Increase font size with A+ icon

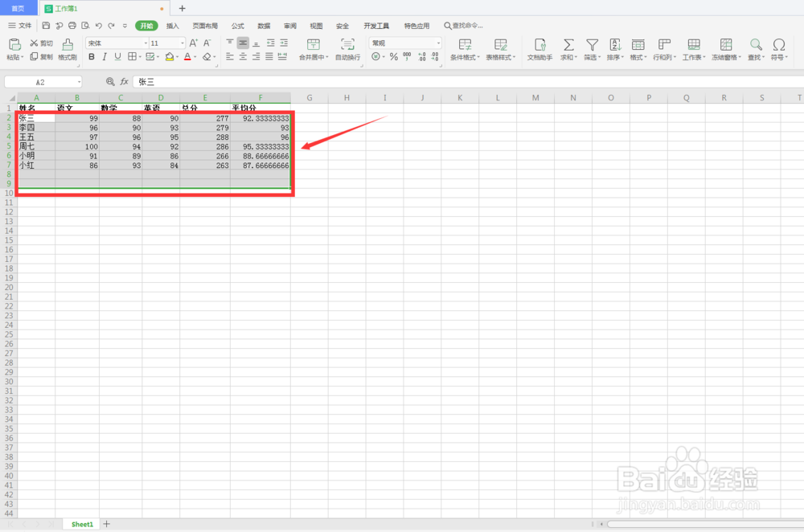pos(193,43)
